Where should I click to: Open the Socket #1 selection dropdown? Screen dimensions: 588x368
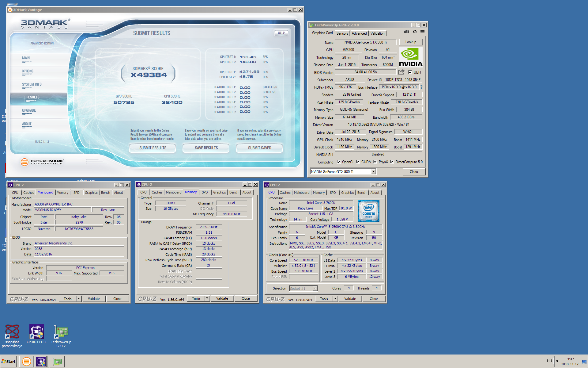coord(303,288)
